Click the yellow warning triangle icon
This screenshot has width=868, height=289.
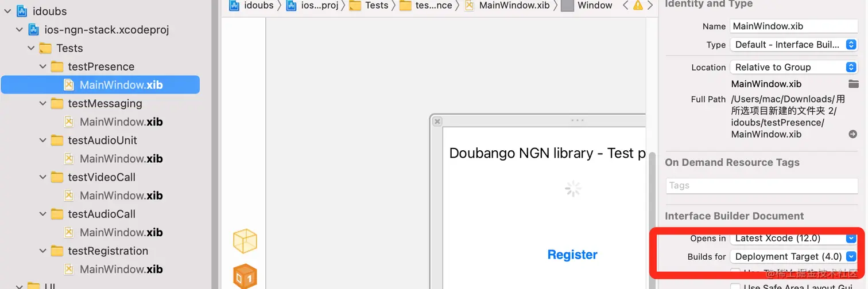(638, 5)
